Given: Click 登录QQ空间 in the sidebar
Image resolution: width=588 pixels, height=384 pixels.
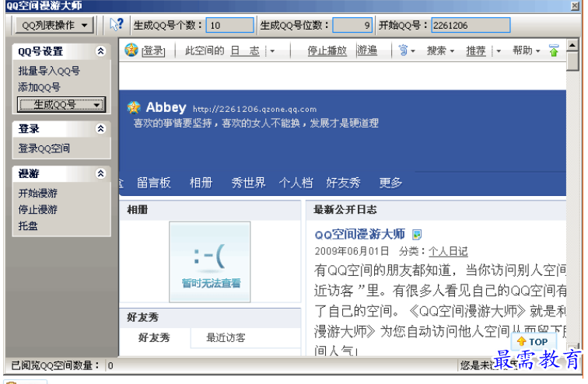Looking at the screenshot, I should (44, 148).
